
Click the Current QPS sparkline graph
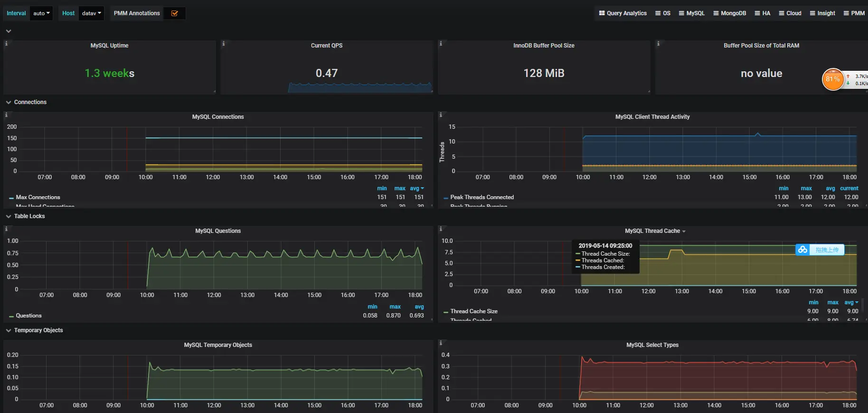[x=360, y=87]
